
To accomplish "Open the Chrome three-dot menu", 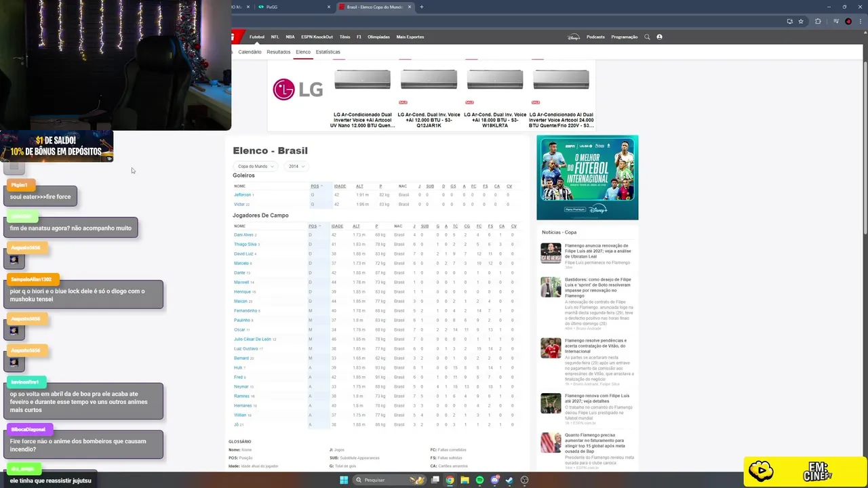I will (862, 21).
